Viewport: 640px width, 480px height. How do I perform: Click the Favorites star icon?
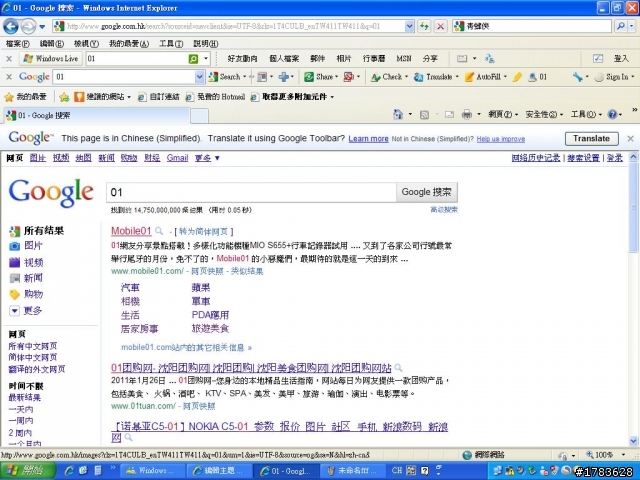(9, 97)
